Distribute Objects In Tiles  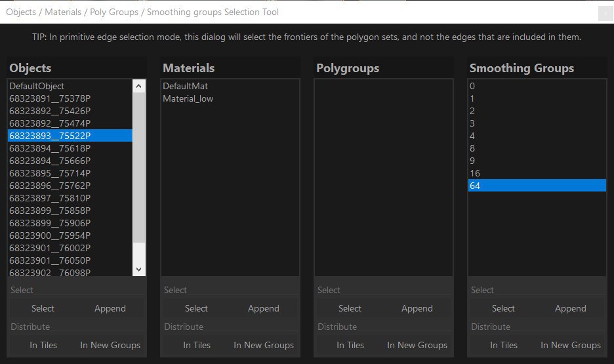(x=43, y=345)
